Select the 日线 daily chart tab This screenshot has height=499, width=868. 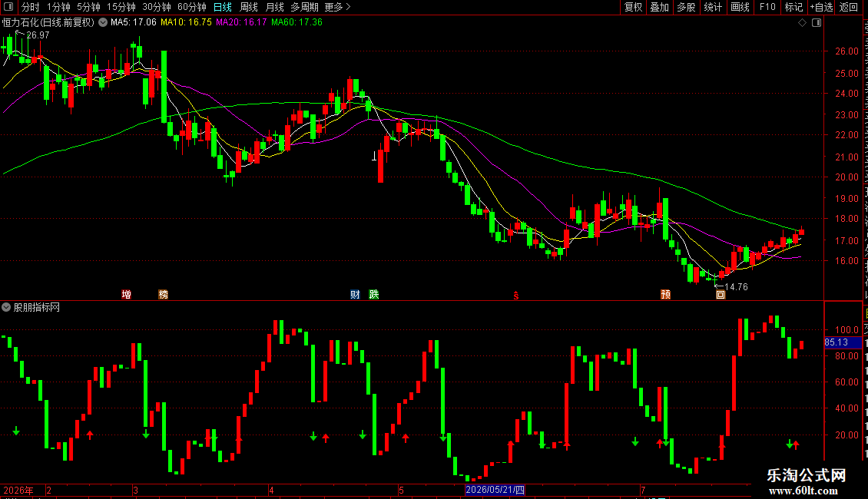click(x=223, y=7)
